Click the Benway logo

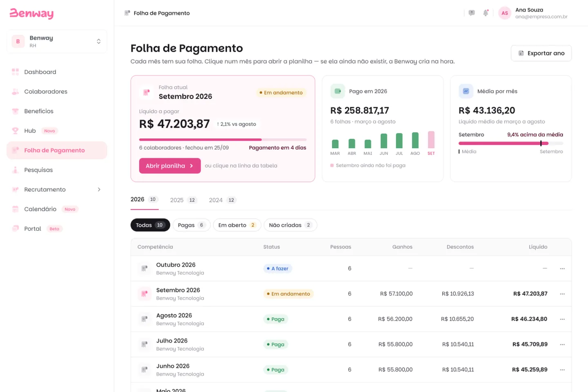[31, 13]
